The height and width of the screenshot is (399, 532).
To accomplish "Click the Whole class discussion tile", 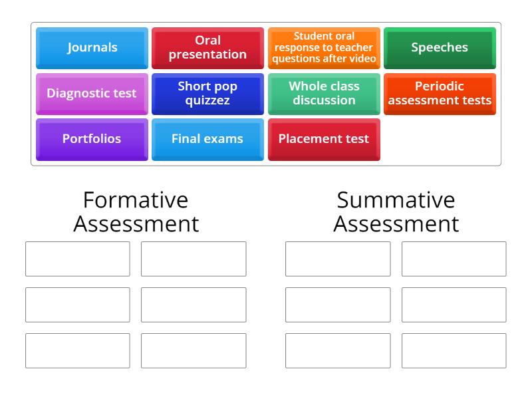I will (324, 94).
